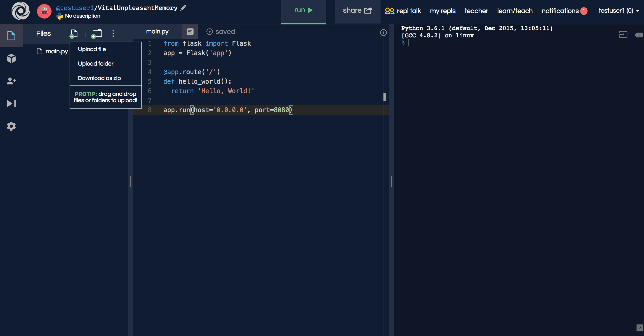Choose Upload file from menu
The height and width of the screenshot is (336, 644).
[x=92, y=49]
